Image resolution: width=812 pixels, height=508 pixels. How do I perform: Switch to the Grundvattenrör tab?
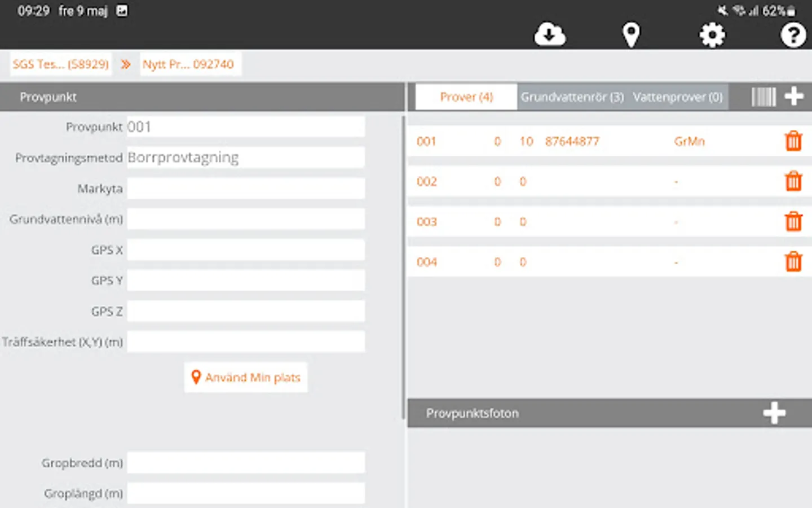point(571,97)
